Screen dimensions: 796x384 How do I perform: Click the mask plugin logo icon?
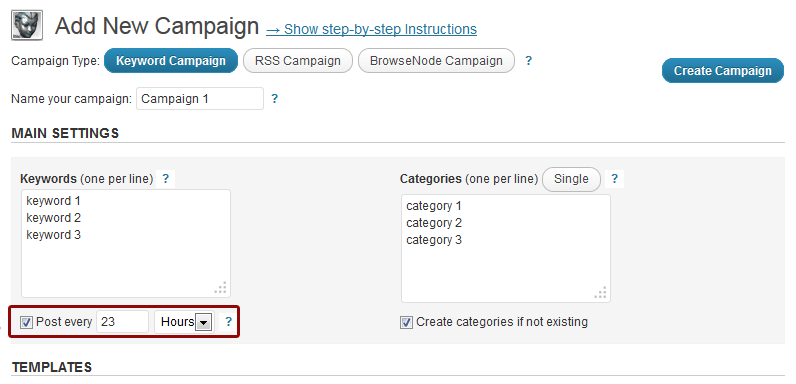(27, 25)
